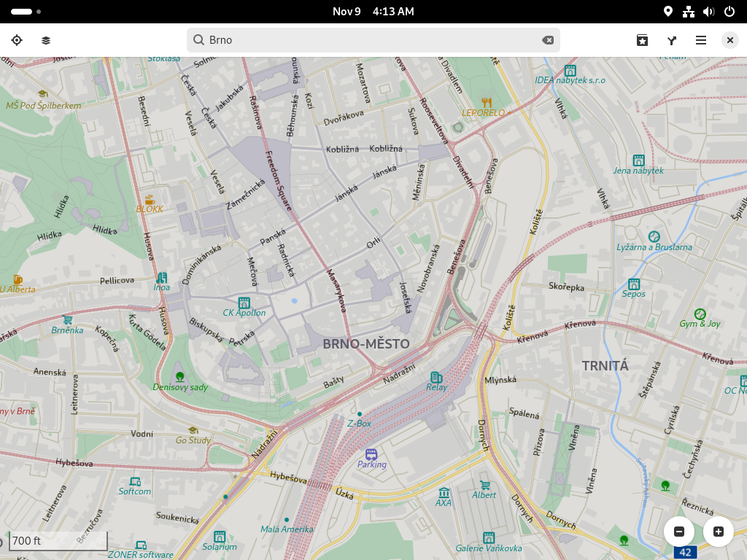
Task: Click the Relay kiosk icon
Action: [436, 378]
